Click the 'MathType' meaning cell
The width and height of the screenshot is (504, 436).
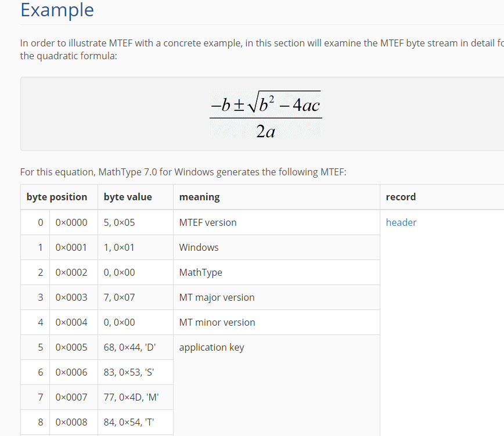coord(276,272)
